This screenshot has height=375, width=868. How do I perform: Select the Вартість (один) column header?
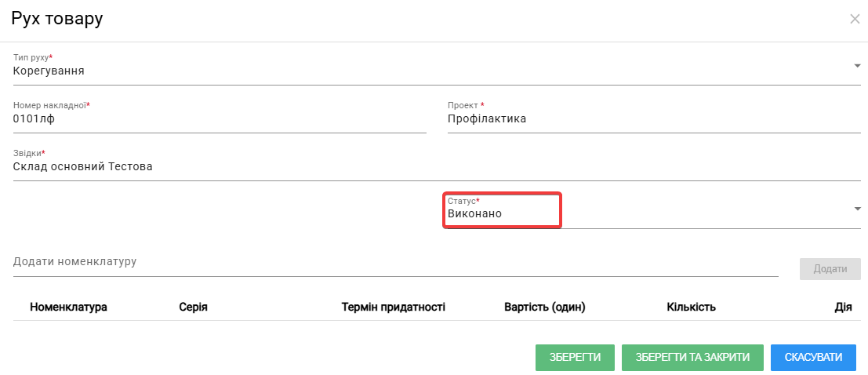[545, 307]
